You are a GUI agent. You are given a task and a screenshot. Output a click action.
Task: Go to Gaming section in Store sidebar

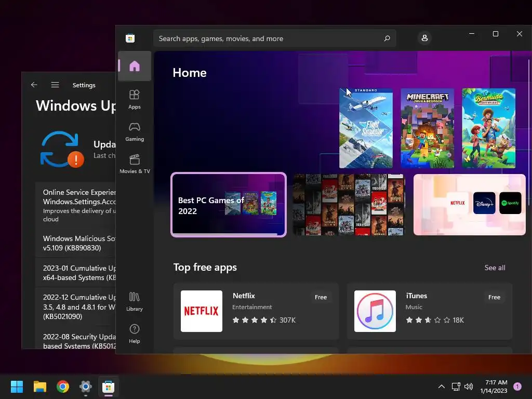[x=135, y=132]
